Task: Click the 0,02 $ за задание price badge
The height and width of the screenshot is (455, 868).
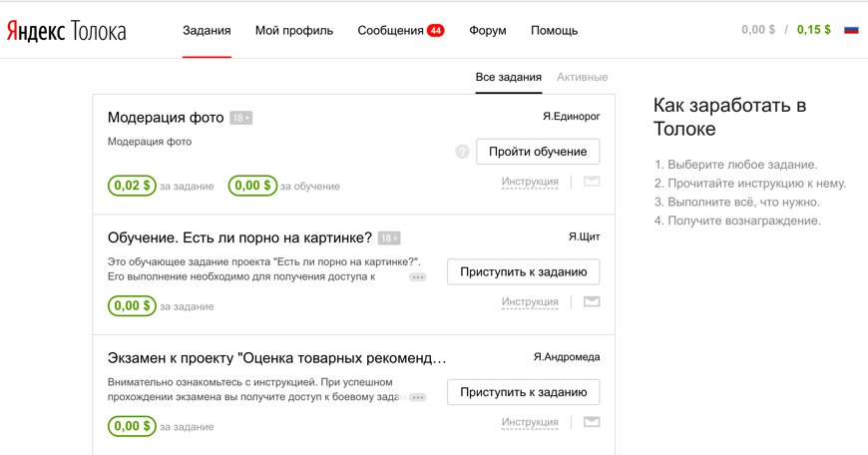Action: point(132,186)
